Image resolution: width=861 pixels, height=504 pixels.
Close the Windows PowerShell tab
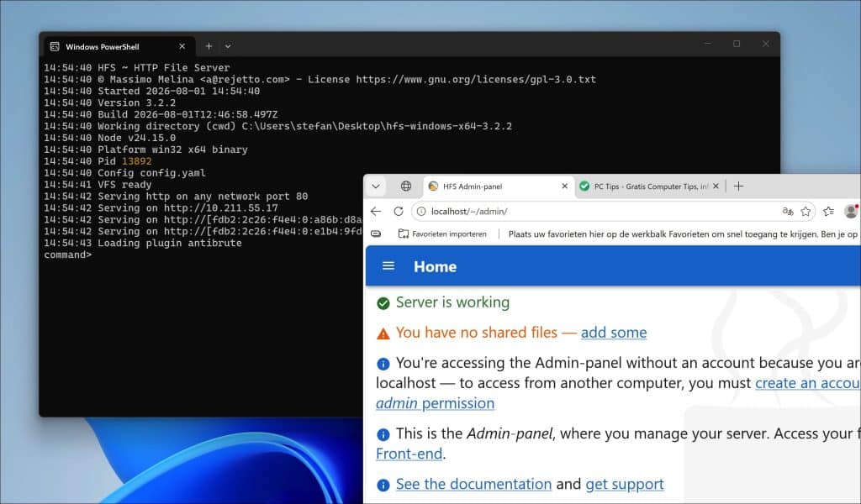click(182, 46)
